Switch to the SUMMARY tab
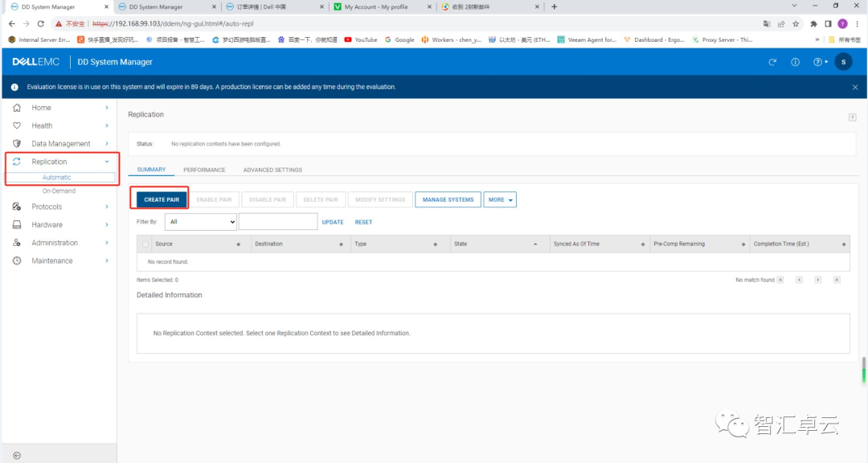 (151, 170)
